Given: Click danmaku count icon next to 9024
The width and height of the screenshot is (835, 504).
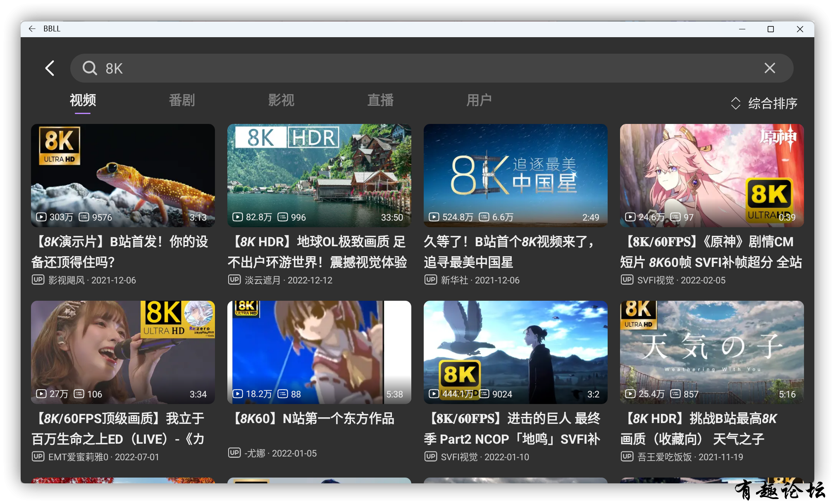Looking at the screenshot, I should (484, 394).
